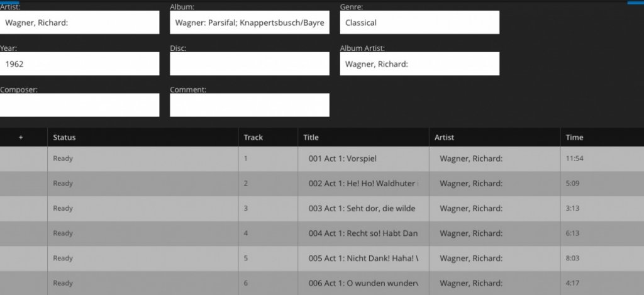The image size is (644, 295).
Task: Select the time cell 5:09
Action: tap(602, 184)
